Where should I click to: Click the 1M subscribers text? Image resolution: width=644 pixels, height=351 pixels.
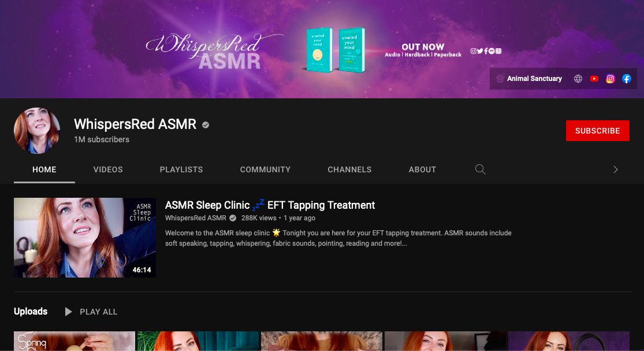click(x=102, y=139)
